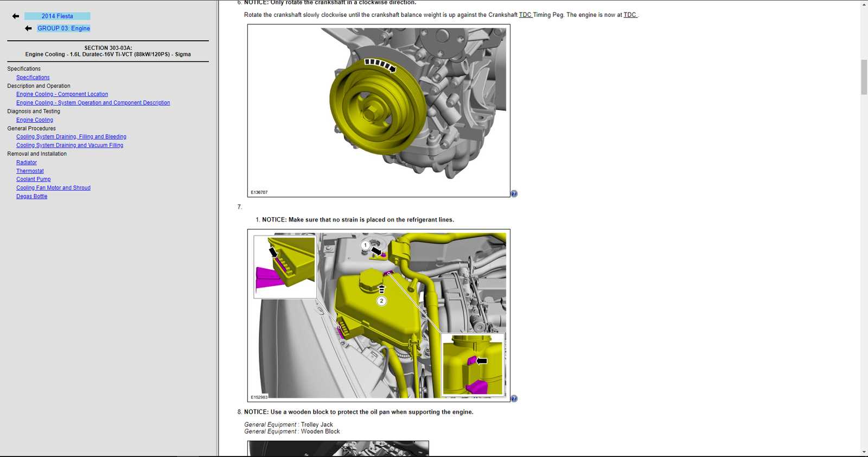Open Engine Cooling - Component Location

62,94
